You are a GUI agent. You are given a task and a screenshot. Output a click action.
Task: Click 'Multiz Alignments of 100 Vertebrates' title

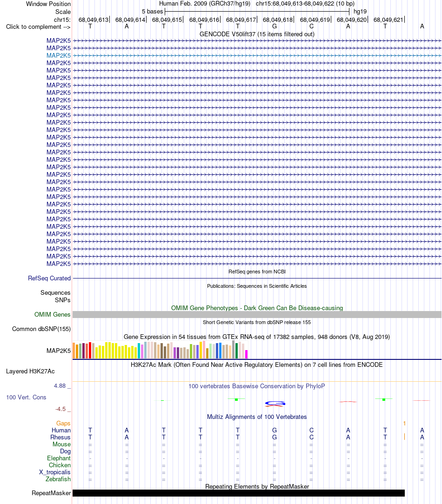tap(257, 417)
